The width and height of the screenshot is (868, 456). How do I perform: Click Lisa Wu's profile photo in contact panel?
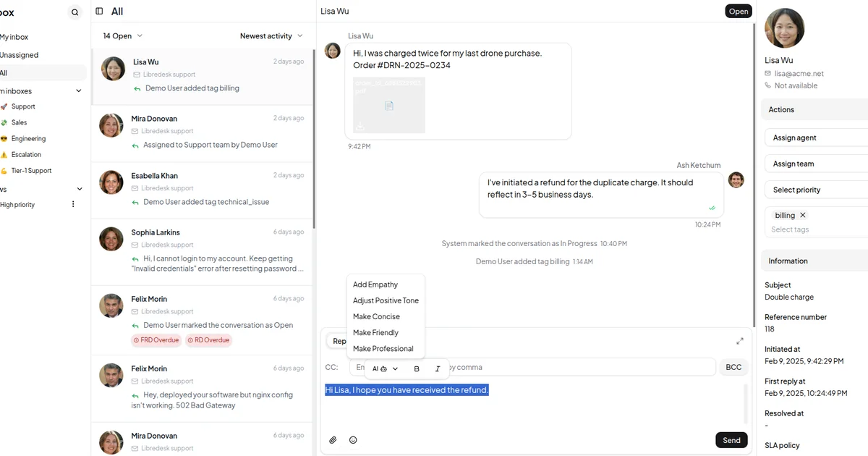click(784, 28)
